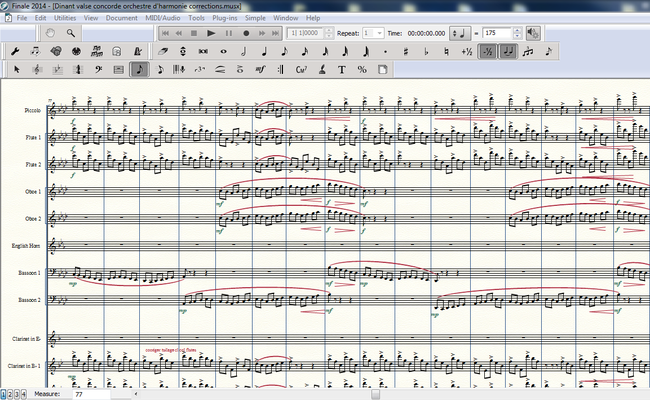The height and width of the screenshot is (400, 650).
Task: Select the Lyrics tool
Action: (322, 69)
